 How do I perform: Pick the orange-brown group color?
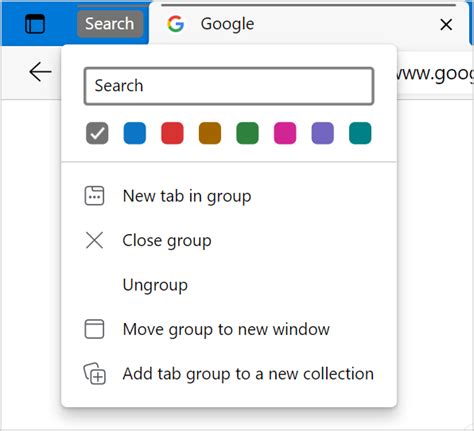[210, 133]
